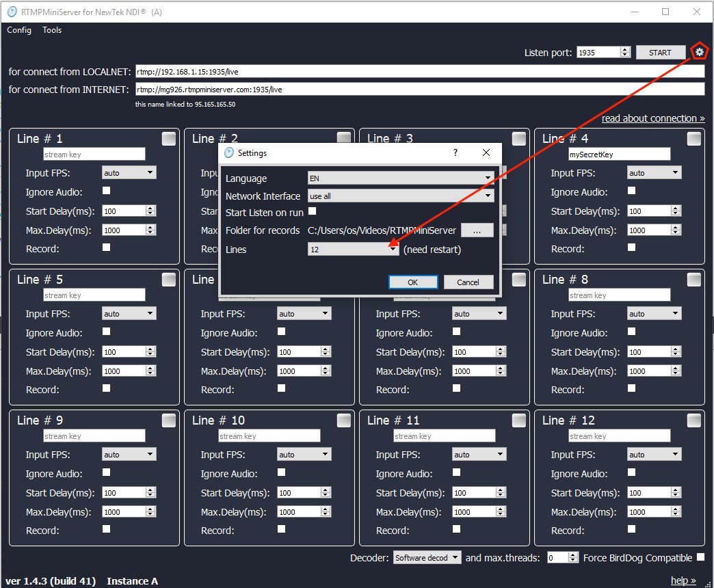
Task: Adjust Line # 10 Max.Delay spinner
Action: pyautogui.click(x=326, y=511)
